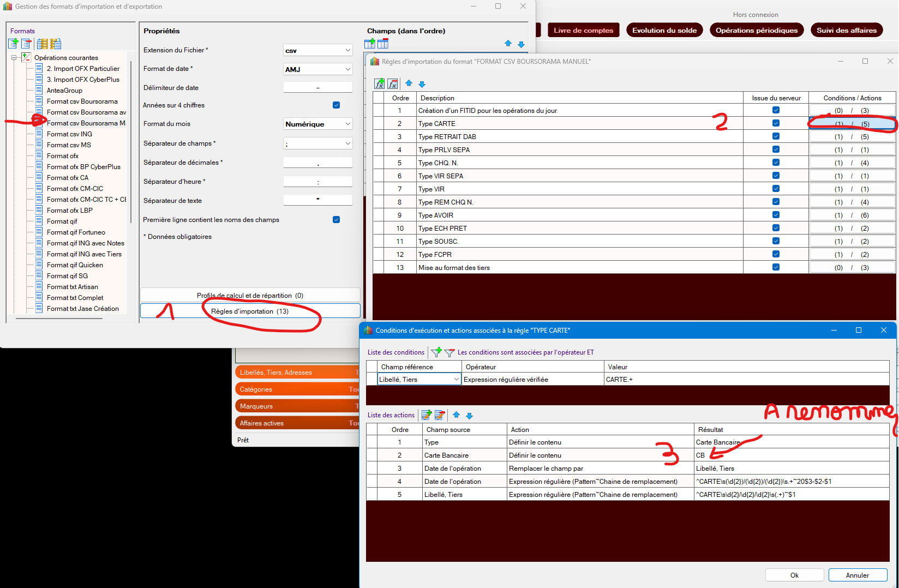899x588 pixels.
Task: Delete import rule using fx minus icon
Action: coord(393,84)
